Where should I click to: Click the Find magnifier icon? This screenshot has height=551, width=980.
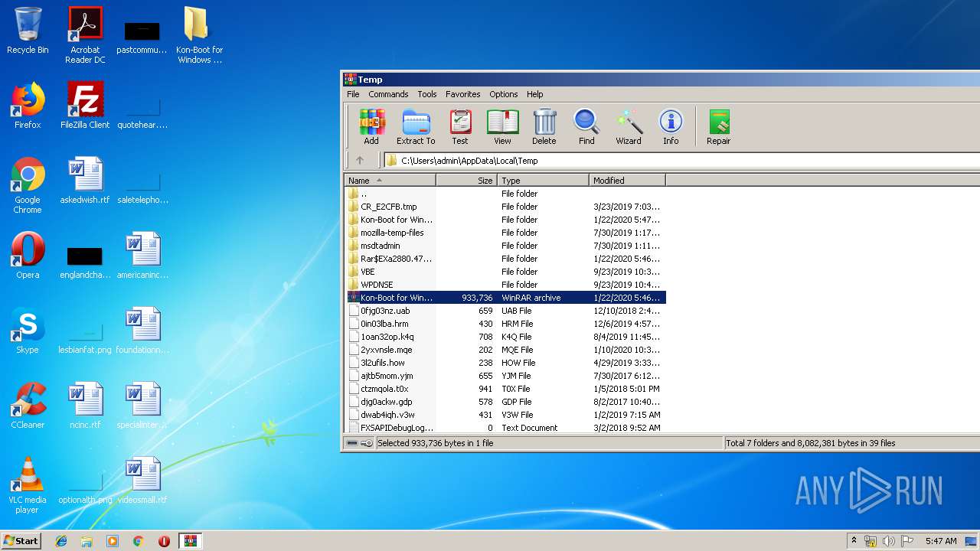tap(586, 126)
